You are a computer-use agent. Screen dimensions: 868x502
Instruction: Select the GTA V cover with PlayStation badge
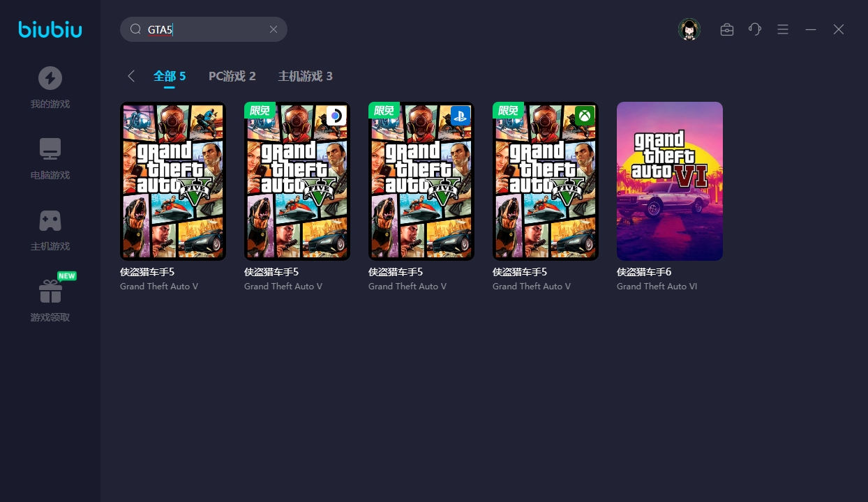click(x=421, y=181)
